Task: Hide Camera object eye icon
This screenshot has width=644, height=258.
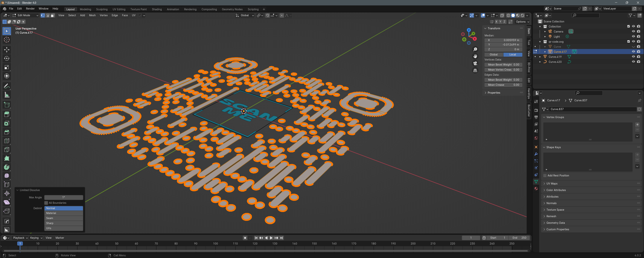Action: 633,31
